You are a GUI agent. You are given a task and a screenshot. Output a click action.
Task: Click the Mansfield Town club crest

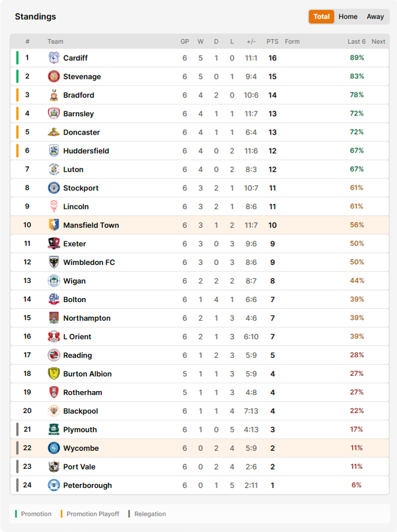click(x=53, y=225)
